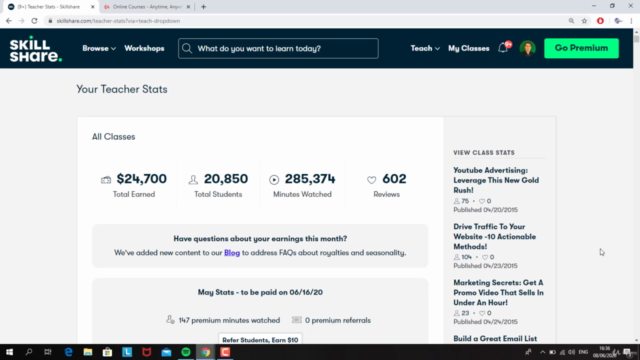
Task: Open Build a Great Email List class
Action: click(x=495, y=338)
